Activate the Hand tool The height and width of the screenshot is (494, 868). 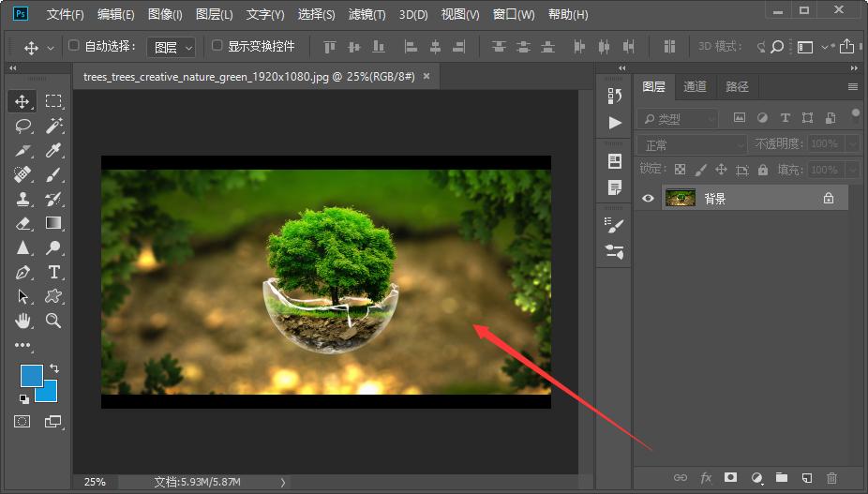23,321
